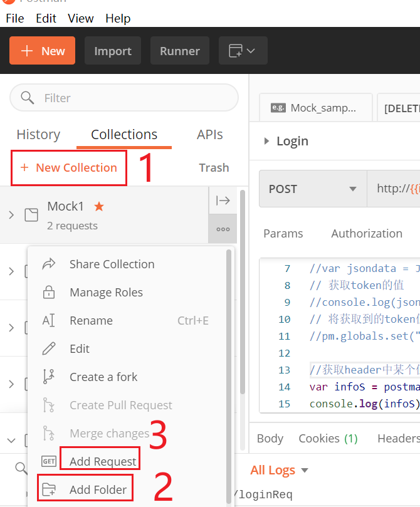Click the filter magnifier icon
The height and width of the screenshot is (507, 420).
pos(27,98)
